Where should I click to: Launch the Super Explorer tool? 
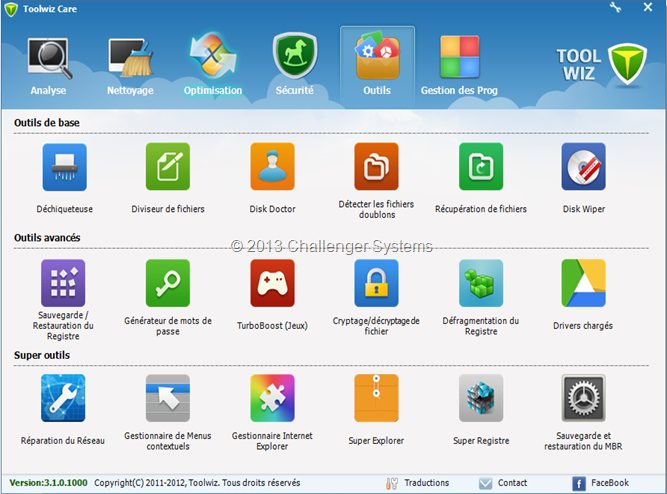[x=376, y=398]
